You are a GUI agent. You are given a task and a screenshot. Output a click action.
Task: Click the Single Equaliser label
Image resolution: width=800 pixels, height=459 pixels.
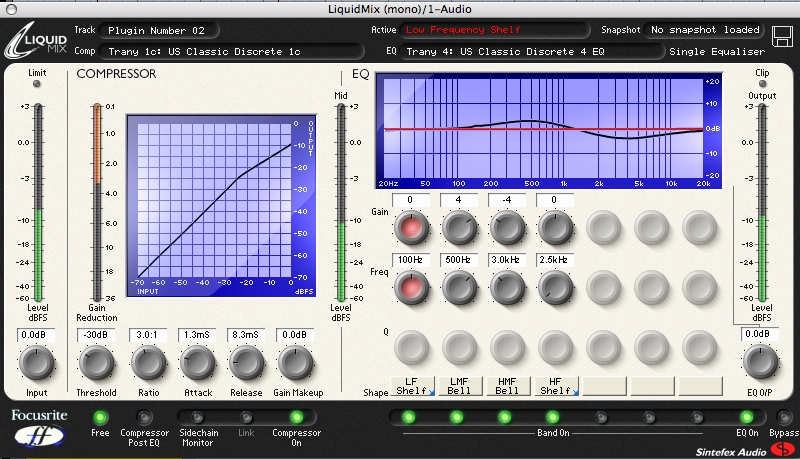point(717,52)
